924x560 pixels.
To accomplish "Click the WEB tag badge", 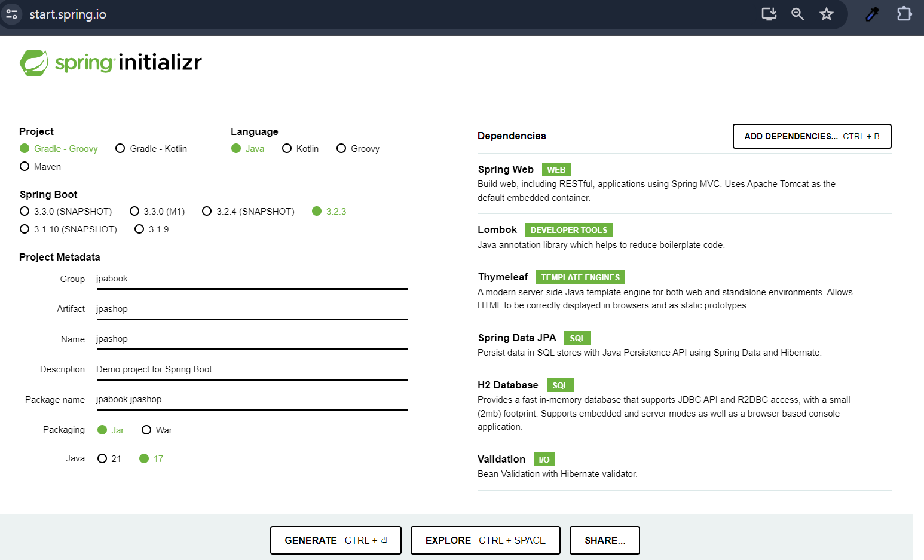I will (556, 170).
